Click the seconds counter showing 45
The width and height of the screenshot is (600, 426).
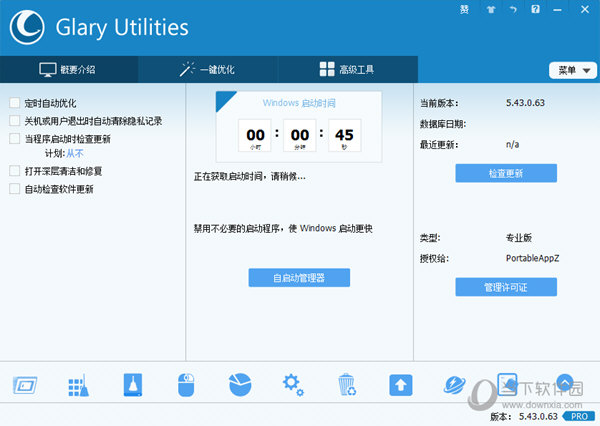pos(344,135)
